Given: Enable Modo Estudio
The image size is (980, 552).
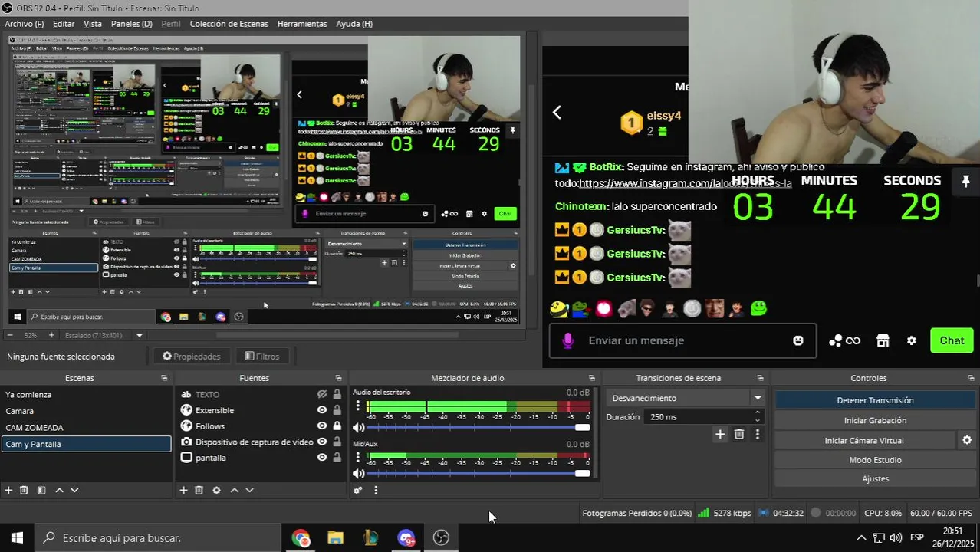Looking at the screenshot, I should point(875,460).
